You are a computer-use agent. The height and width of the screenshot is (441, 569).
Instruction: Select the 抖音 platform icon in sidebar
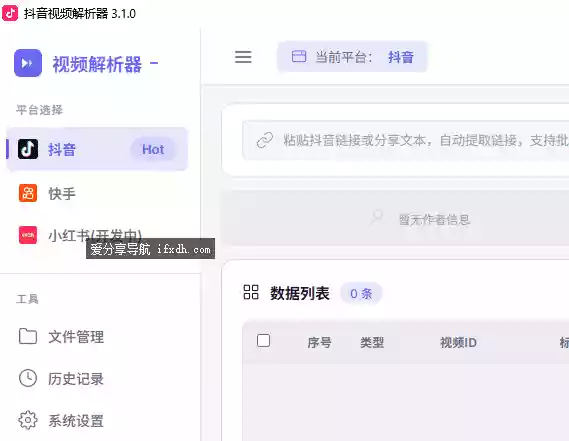coord(28,149)
